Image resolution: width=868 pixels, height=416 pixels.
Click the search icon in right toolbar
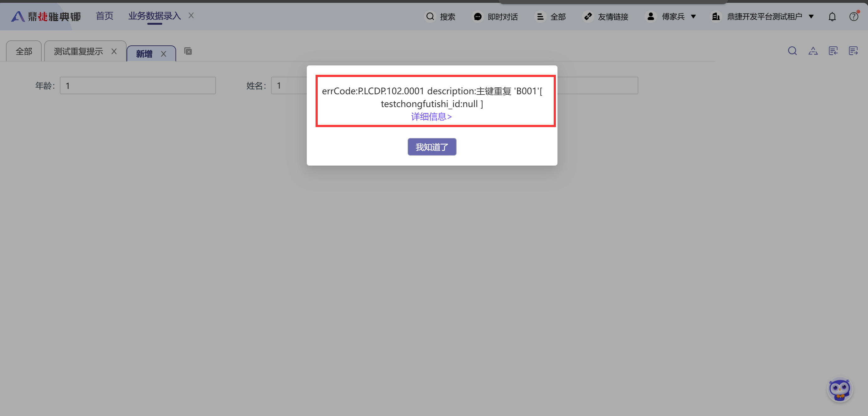(x=792, y=51)
